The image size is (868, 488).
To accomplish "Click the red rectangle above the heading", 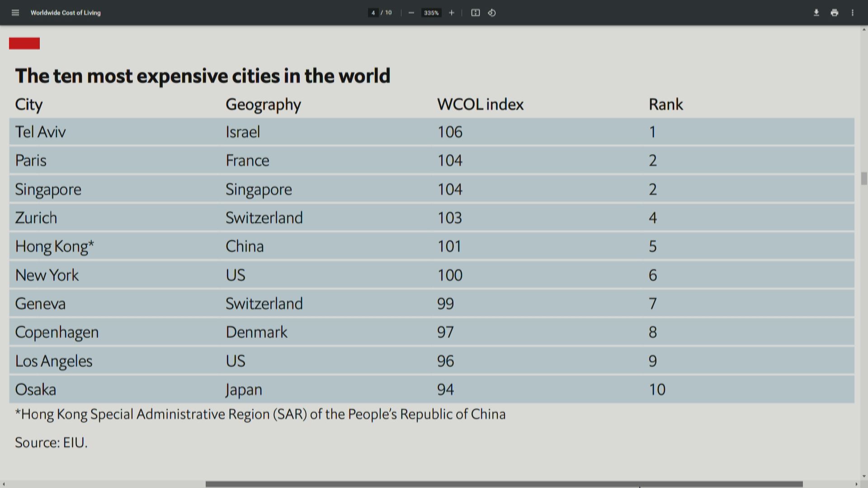I will (24, 43).
